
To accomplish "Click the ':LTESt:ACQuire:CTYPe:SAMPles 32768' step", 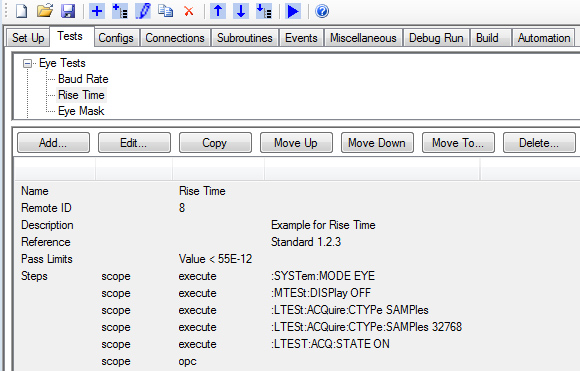I will click(366, 327).
